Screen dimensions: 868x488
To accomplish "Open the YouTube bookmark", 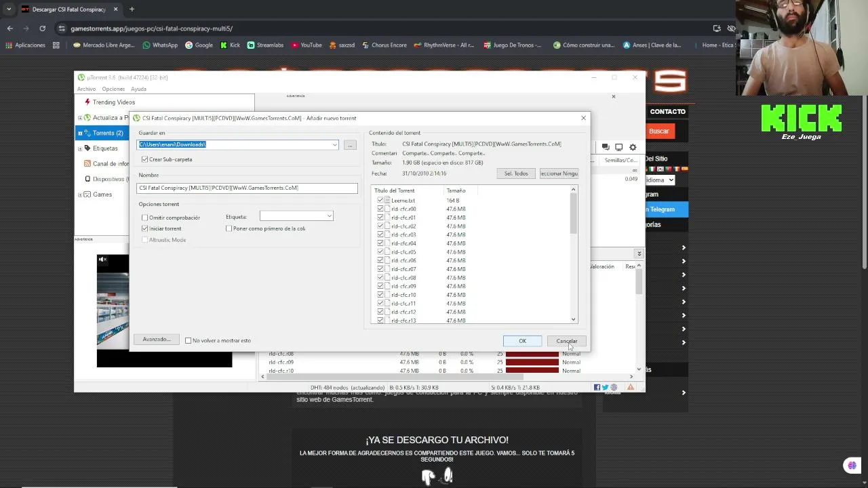I will [x=307, y=45].
